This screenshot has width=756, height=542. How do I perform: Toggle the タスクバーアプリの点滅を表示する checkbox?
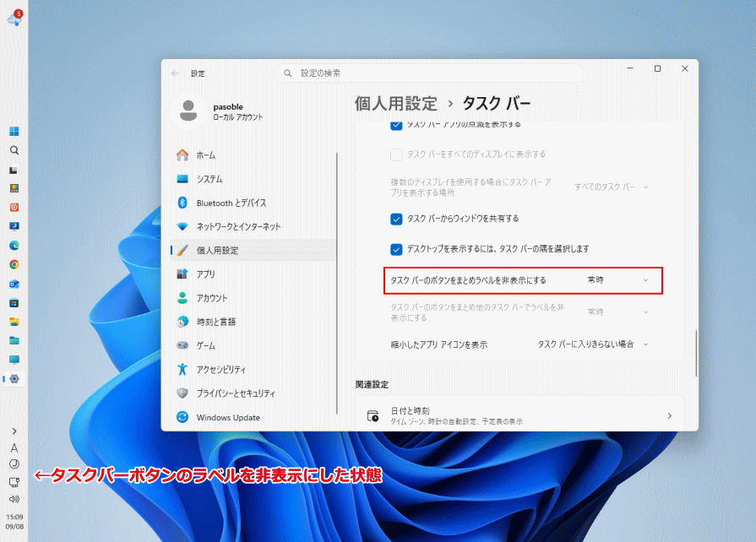click(396, 125)
